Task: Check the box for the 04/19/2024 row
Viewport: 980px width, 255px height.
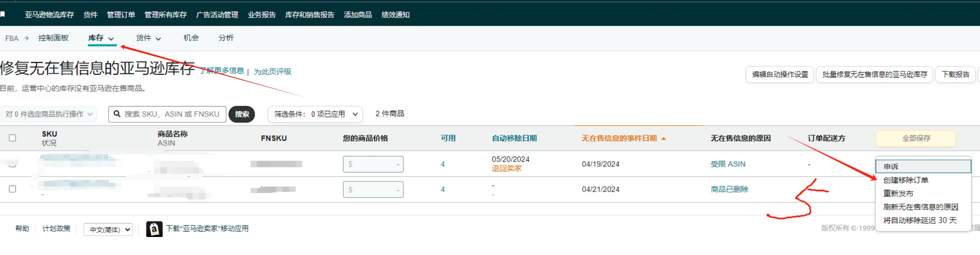Action: point(12,164)
